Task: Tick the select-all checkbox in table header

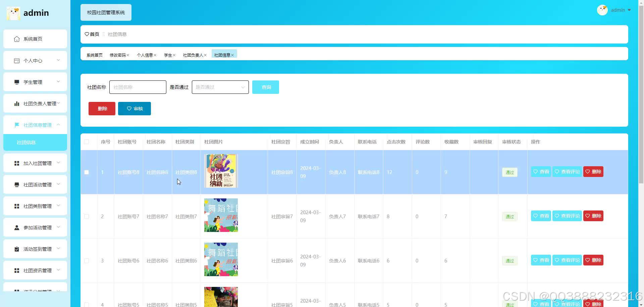Action: pos(87,142)
